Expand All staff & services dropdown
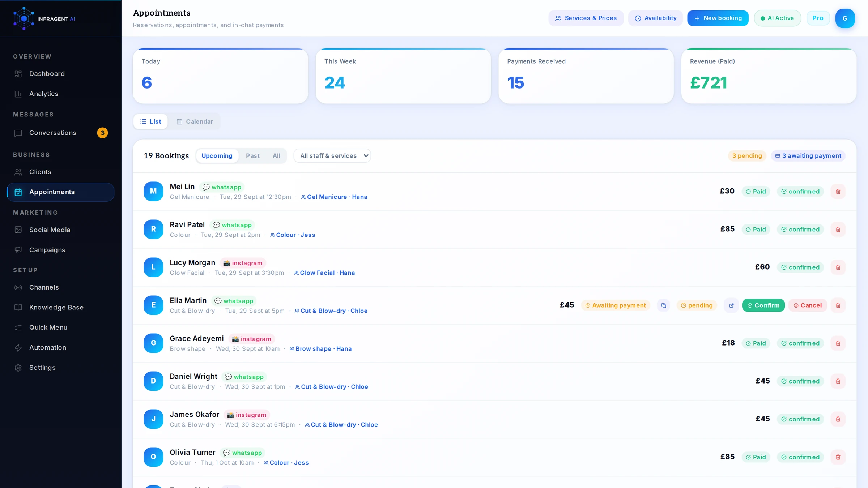The width and height of the screenshot is (868, 488). (332, 156)
